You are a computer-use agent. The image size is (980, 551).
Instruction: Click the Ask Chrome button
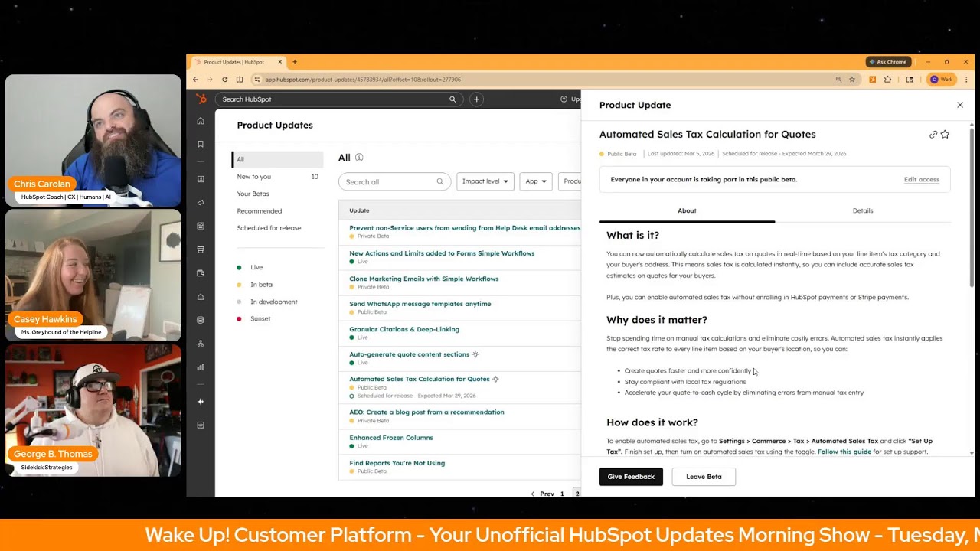point(887,62)
